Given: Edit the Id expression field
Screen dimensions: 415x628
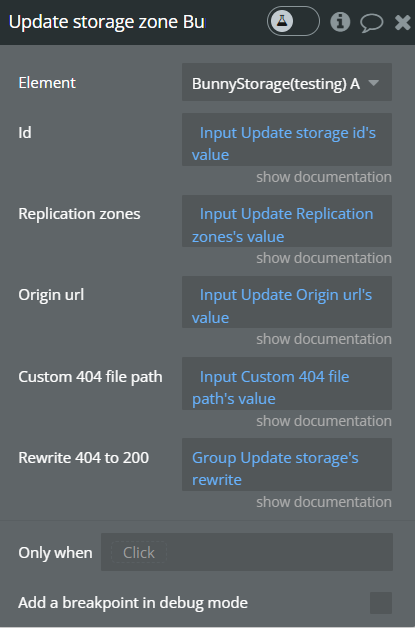Looking at the screenshot, I should point(287,139).
